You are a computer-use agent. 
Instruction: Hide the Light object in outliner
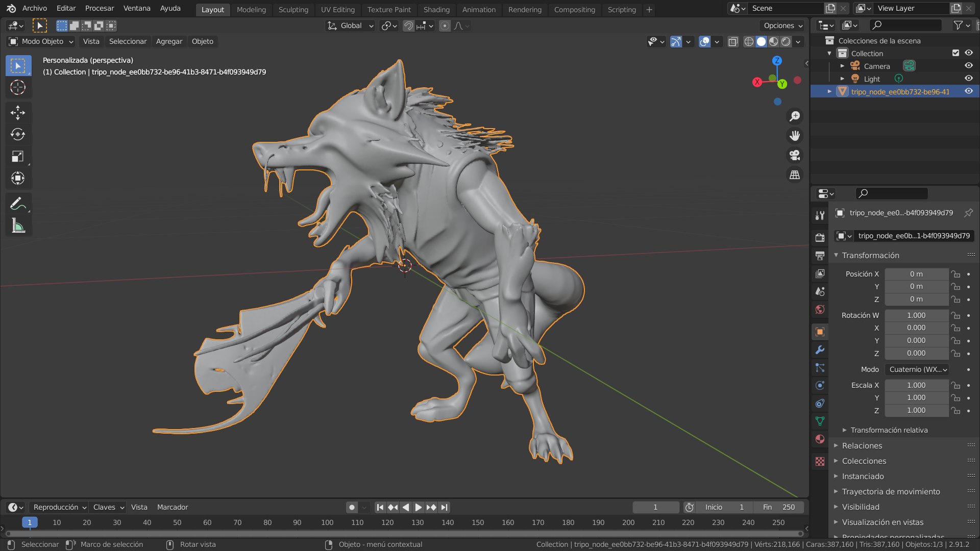point(969,79)
